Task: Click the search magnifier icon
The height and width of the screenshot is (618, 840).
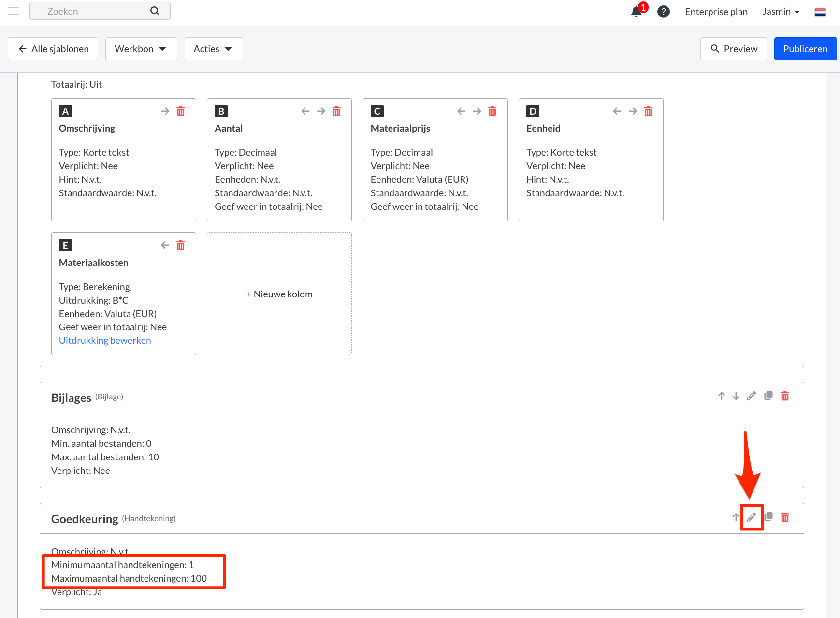Action: 155,11
